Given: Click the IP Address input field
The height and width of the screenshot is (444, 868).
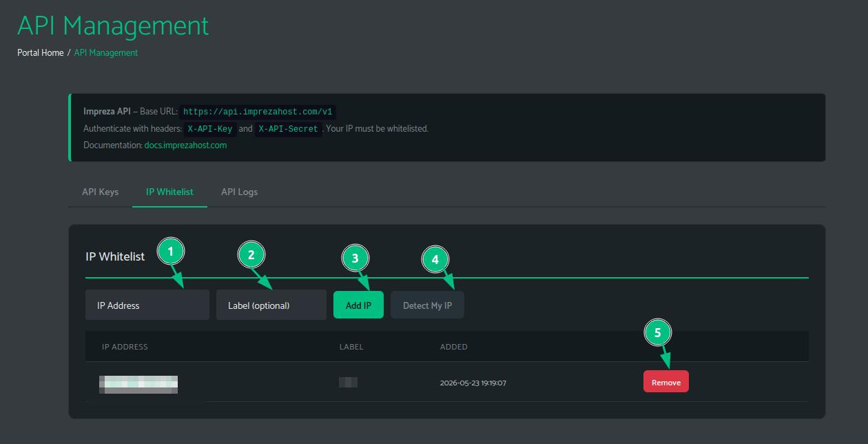Looking at the screenshot, I should pyautogui.click(x=147, y=305).
